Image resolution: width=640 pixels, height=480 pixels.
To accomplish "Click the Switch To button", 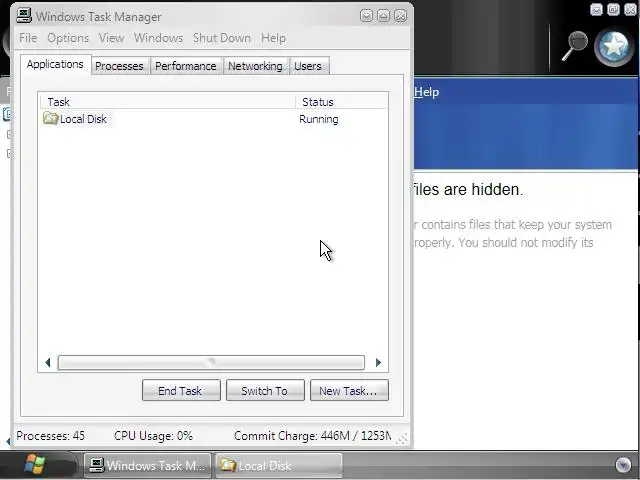I will click(265, 391).
